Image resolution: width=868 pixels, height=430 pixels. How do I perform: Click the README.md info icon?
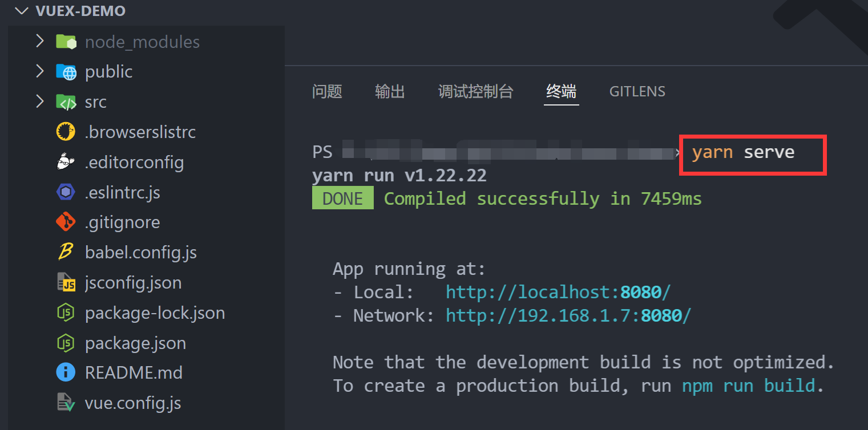pyautogui.click(x=66, y=373)
